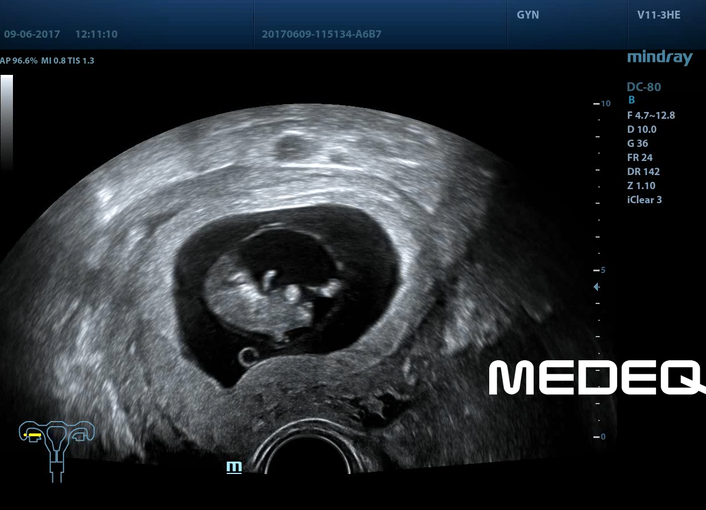Click the yellow probe marker on body mark

click(x=35, y=436)
